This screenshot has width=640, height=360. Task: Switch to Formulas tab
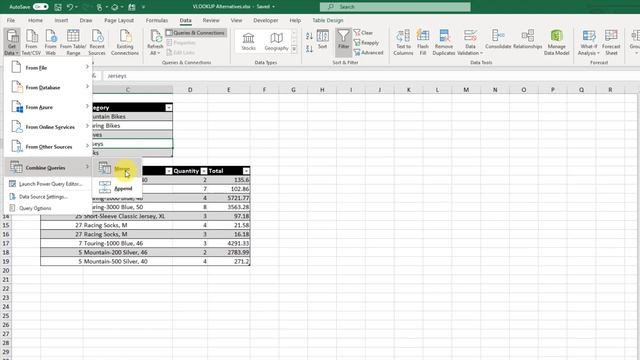157,20
